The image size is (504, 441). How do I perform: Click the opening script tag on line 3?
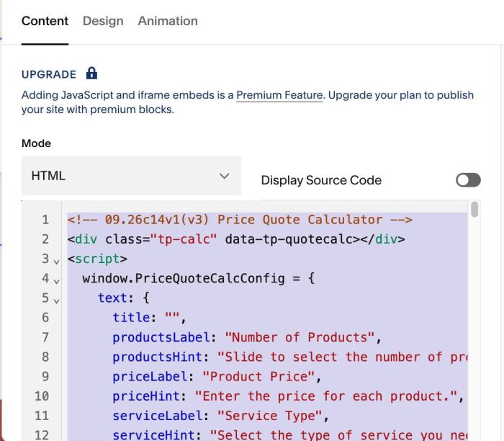point(97,259)
